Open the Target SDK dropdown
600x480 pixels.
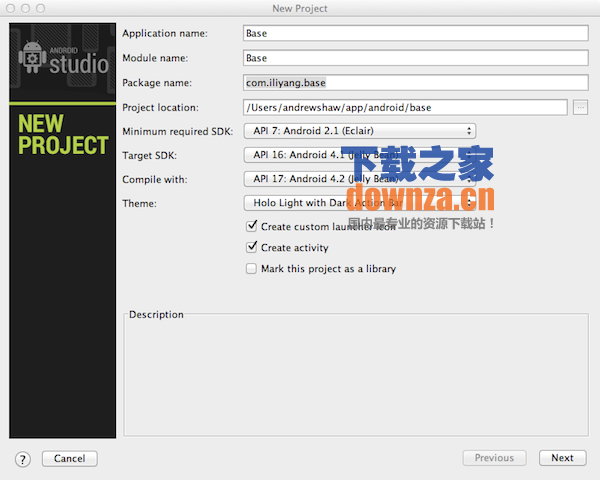click(360, 155)
